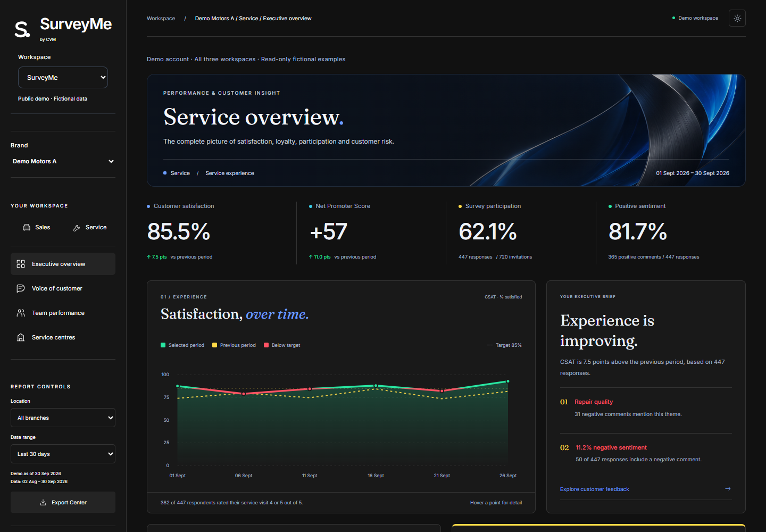The image size is (766, 532).
Task: Open the All branches location dropdown
Action: coord(63,418)
